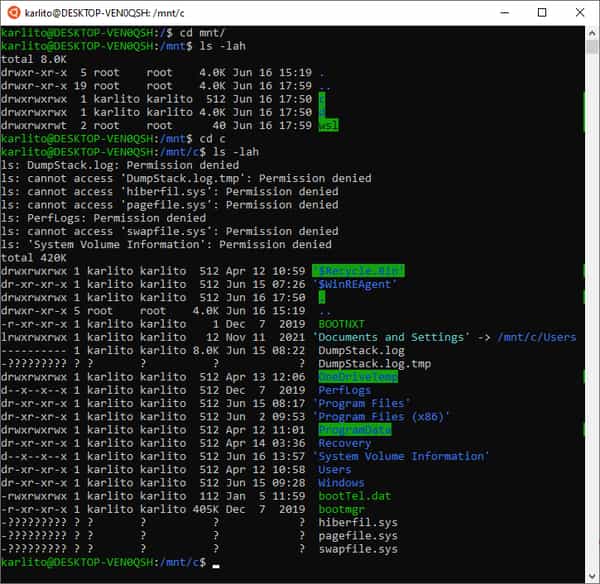The height and width of the screenshot is (584, 600).
Task: Click the scrollbar down arrow
Action: pyautogui.click(x=592, y=576)
